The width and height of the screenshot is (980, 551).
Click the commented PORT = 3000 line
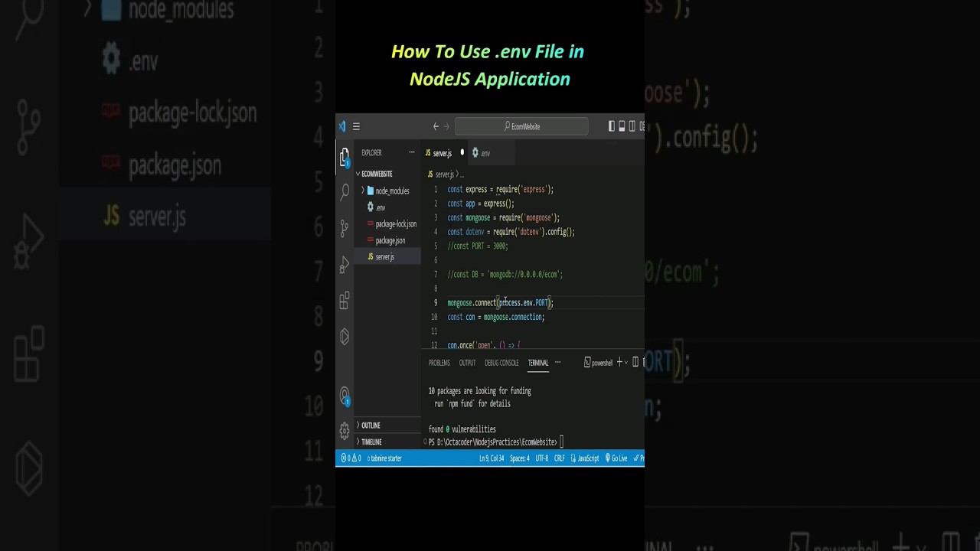[x=478, y=246]
